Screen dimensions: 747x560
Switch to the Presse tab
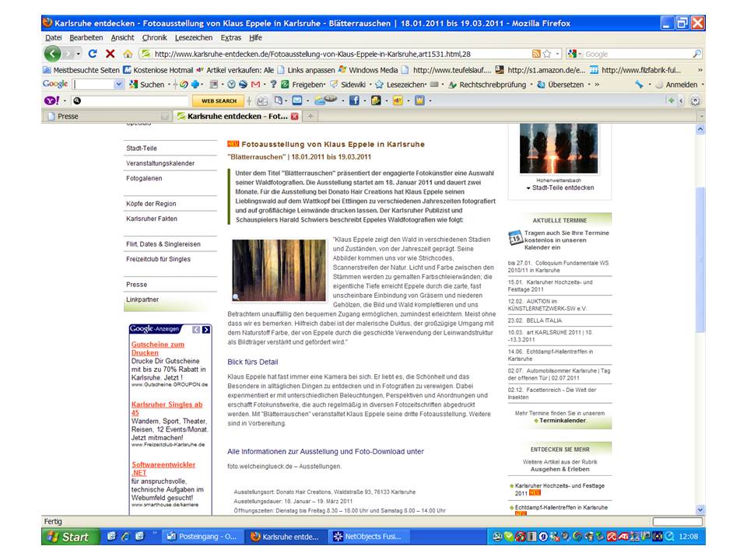pos(68,116)
